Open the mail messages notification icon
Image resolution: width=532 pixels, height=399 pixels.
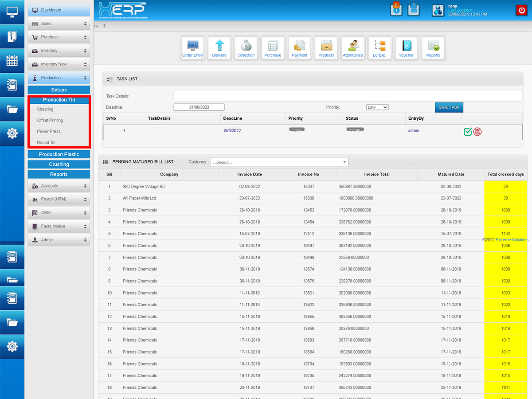[x=413, y=10]
